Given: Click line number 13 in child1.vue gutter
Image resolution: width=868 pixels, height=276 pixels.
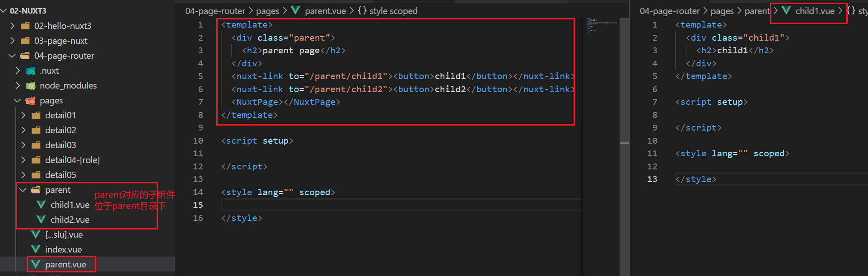Looking at the screenshot, I should 652,179.
